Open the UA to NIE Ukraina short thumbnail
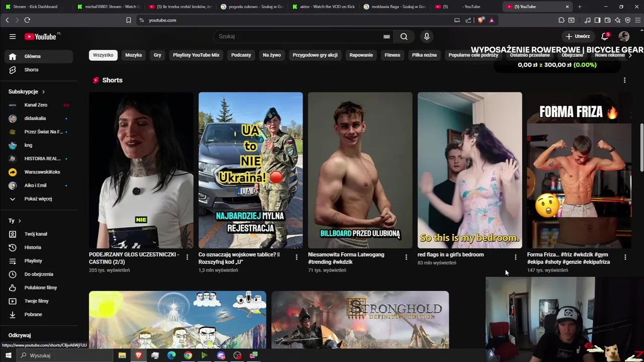 (251, 170)
